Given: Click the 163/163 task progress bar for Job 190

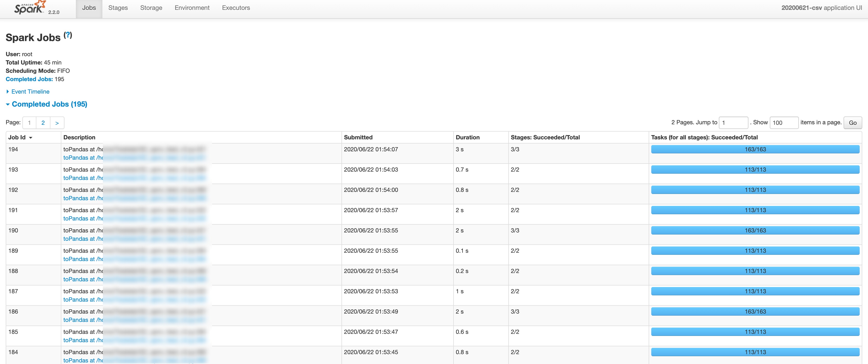Looking at the screenshot, I should 755,230.
